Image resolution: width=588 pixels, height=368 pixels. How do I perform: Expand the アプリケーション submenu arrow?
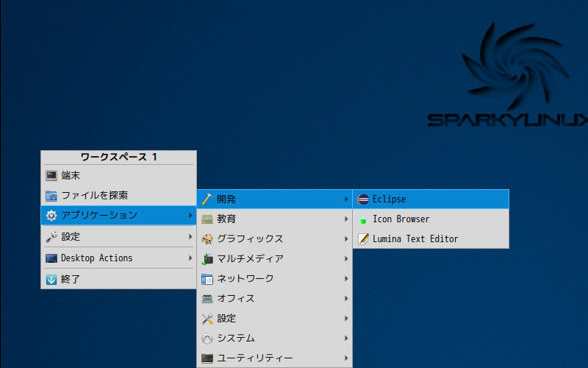click(190, 215)
